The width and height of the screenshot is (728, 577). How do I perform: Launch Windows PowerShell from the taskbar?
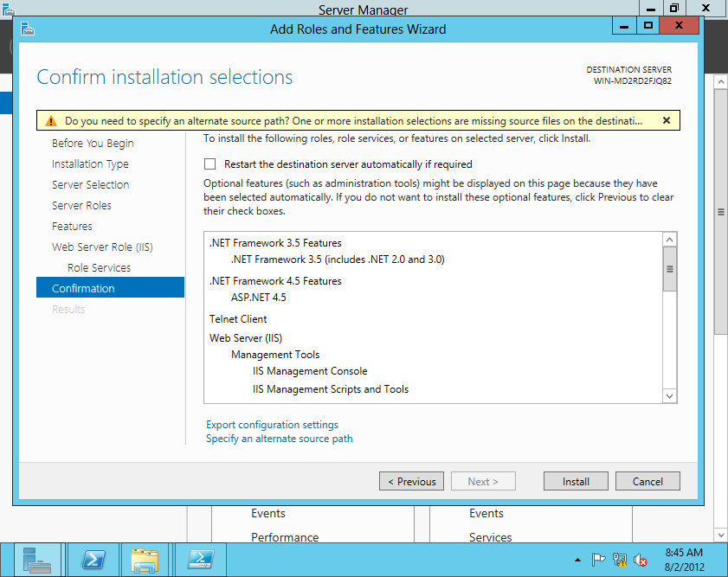[93, 560]
